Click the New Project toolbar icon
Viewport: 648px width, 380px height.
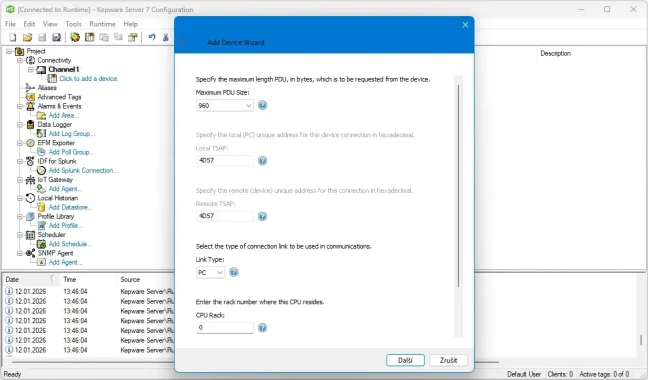(13, 38)
